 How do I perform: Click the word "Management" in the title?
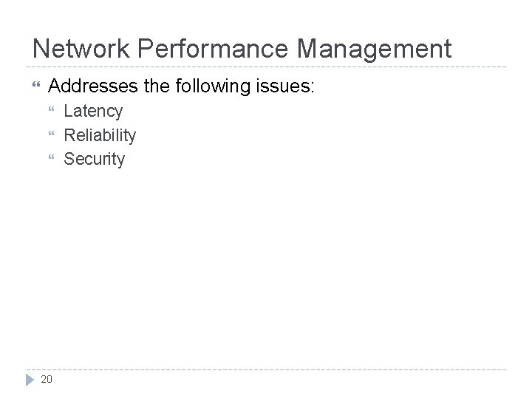pyautogui.click(x=374, y=50)
